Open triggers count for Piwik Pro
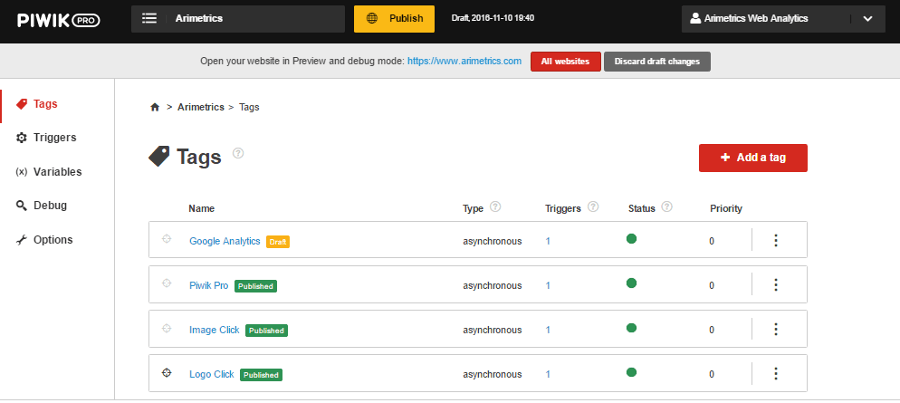Screen dimensions: 900x403 (548, 285)
